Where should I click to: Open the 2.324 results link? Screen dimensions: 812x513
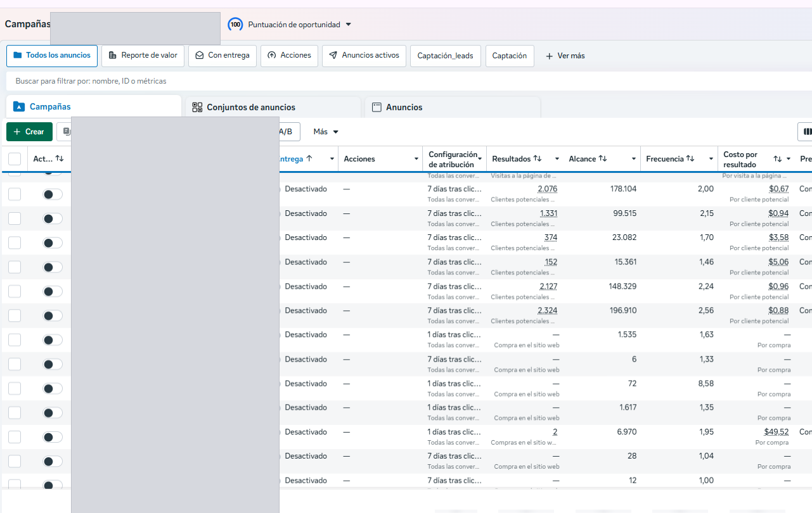point(548,310)
